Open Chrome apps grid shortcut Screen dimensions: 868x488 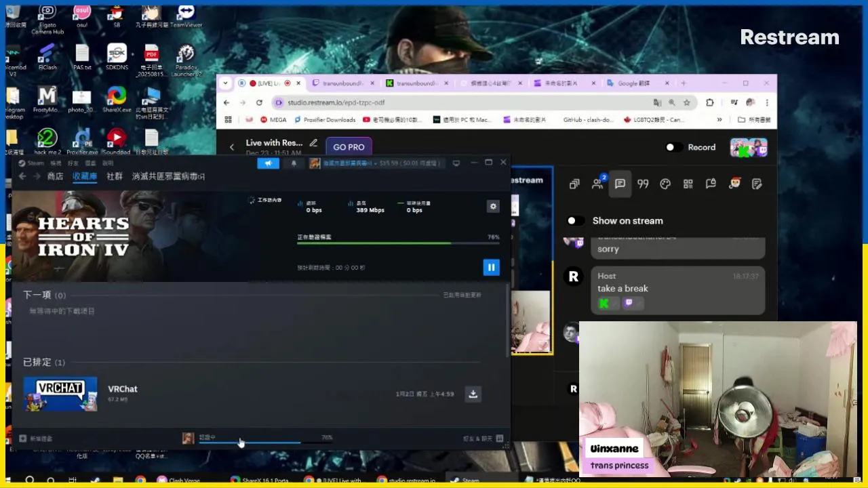(228, 120)
